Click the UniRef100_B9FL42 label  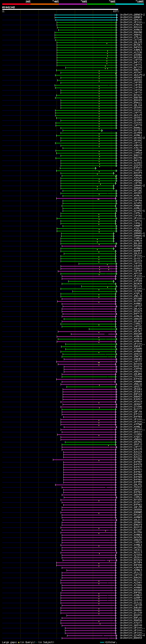coord(131,618)
